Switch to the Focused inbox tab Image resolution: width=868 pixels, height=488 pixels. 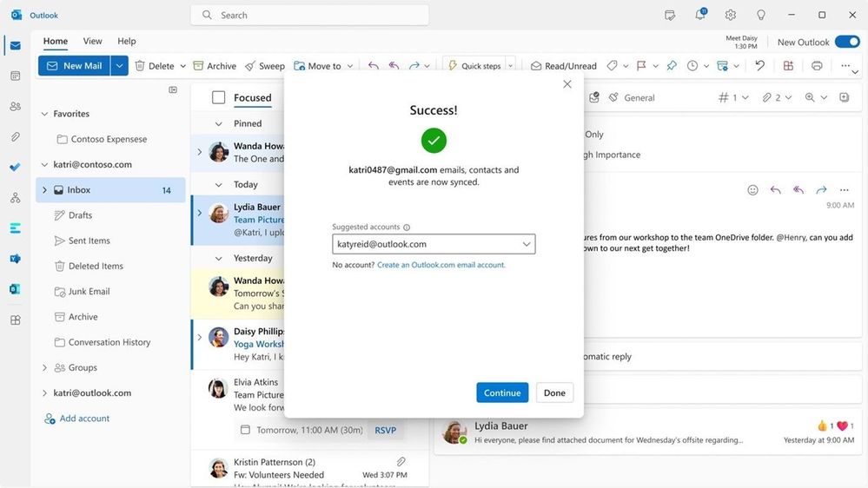tap(253, 98)
